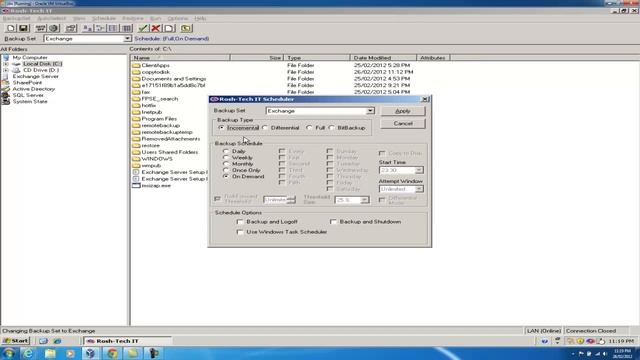Image resolution: width=640 pixels, height=360 pixels.
Task: Click the new blank document toolbar icon
Action: point(11,28)
